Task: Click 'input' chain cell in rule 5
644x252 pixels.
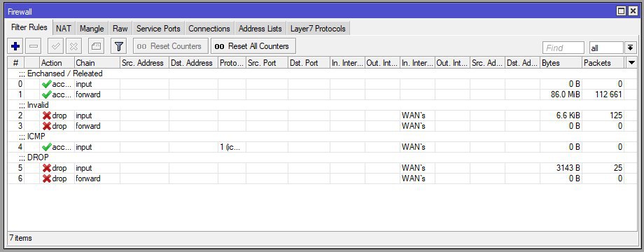Action: tap(97, 168)
